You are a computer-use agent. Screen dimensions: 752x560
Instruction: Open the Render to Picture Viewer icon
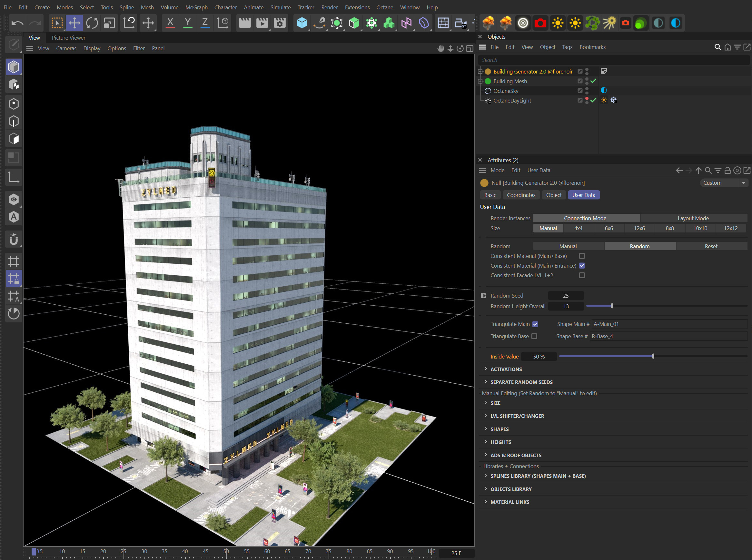[262, 23]
